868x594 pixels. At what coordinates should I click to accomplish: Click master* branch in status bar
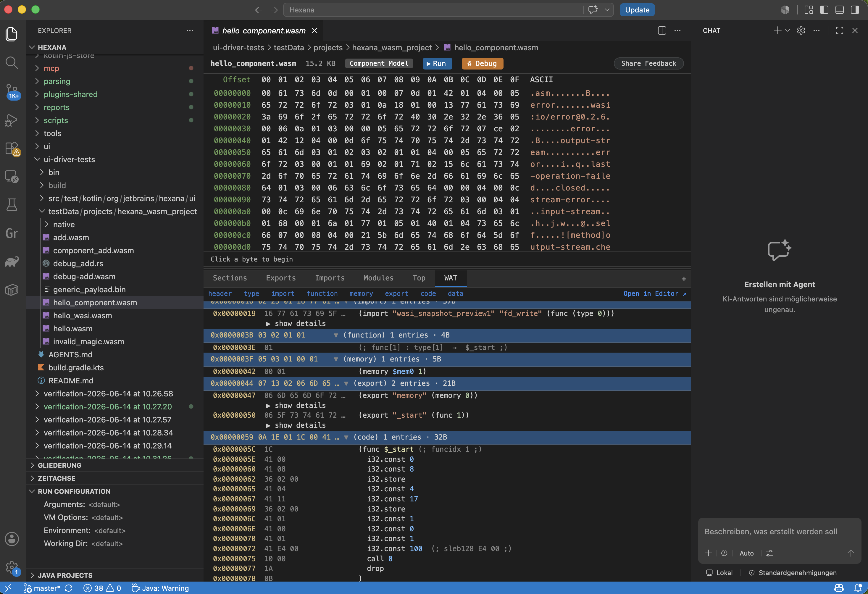pyautogui.click(x=42, y=588)
